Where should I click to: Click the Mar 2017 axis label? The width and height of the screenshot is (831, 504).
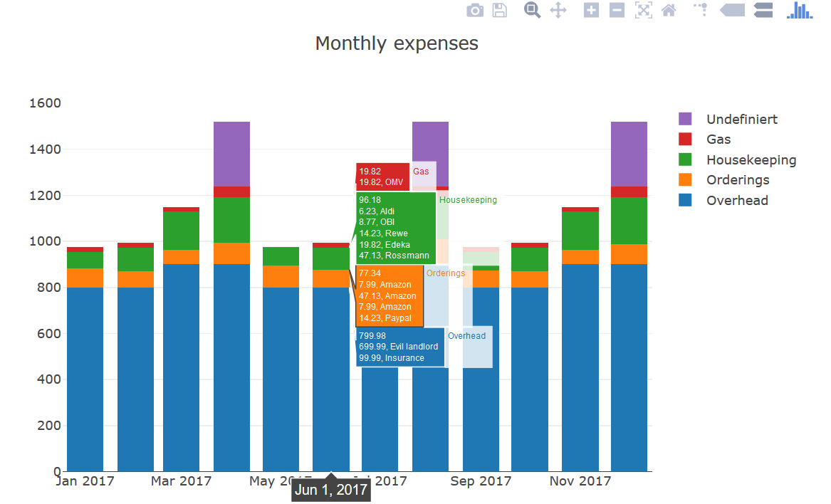coord(182,481)
